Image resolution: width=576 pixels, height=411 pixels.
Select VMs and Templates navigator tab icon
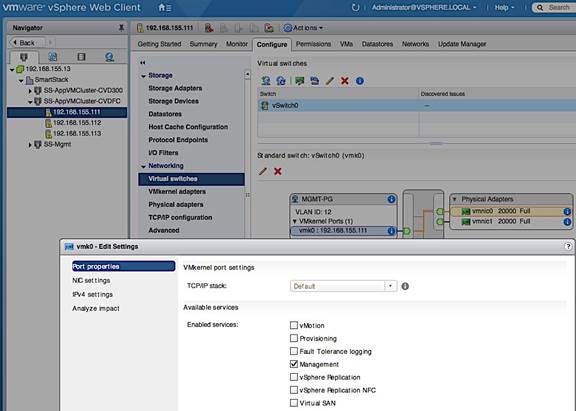point(53,57)
